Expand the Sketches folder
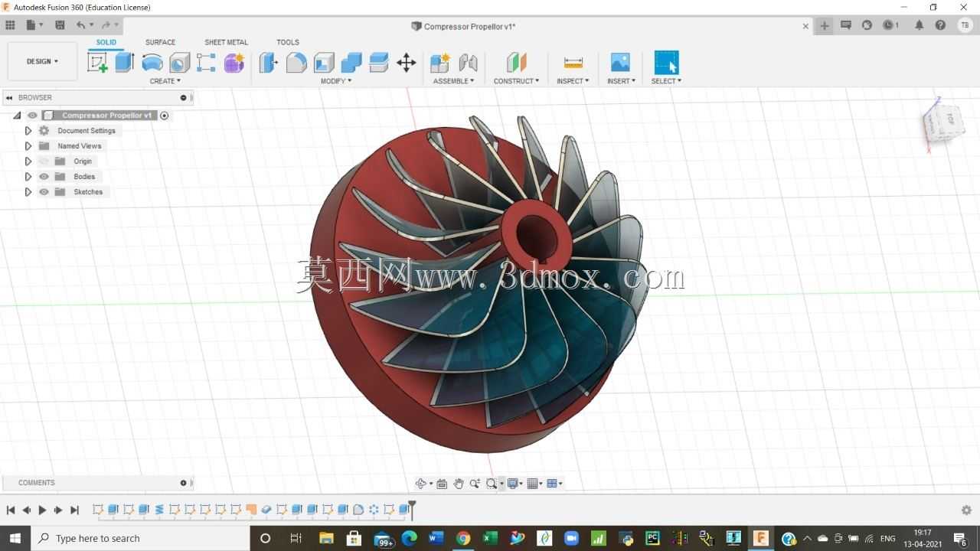This screenshot has height=551, width=980. tap(28, 192)
